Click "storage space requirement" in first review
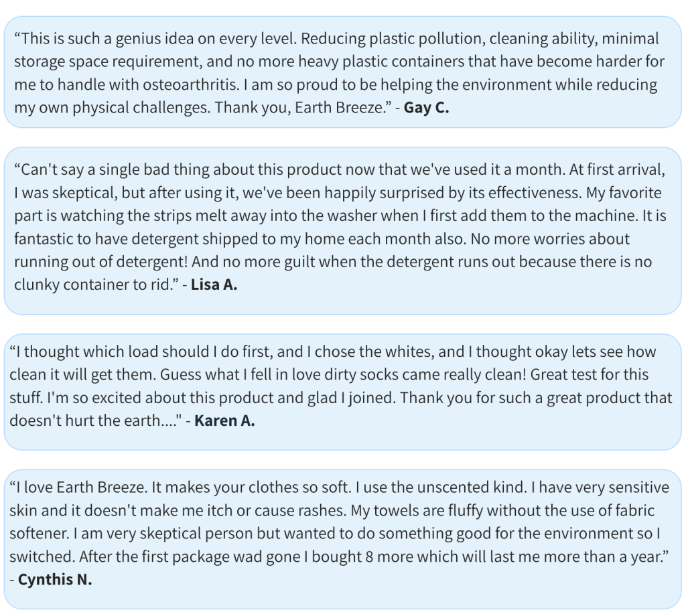The width and height of the screenshot is (686, 616). [x=106, y=62]
